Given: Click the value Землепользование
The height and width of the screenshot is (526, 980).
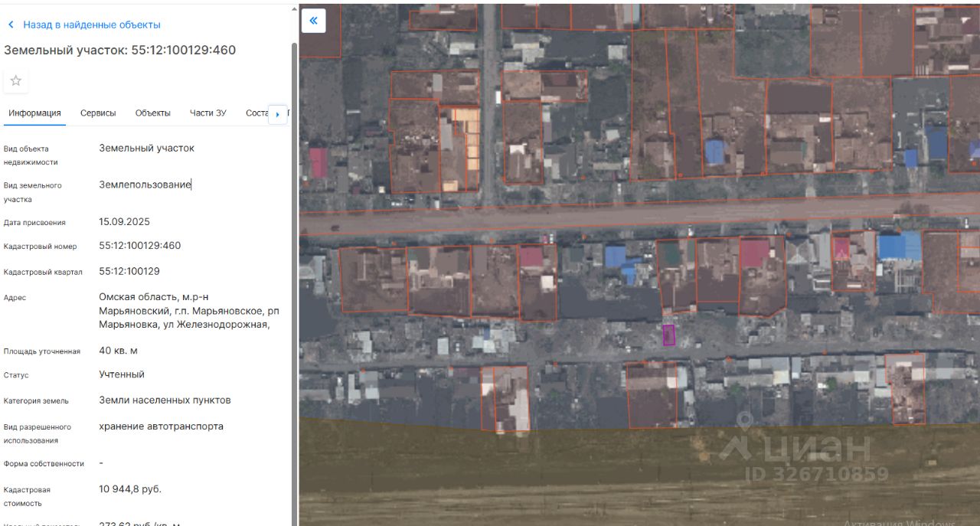Looking at the screenshot, I should point(145,185).
